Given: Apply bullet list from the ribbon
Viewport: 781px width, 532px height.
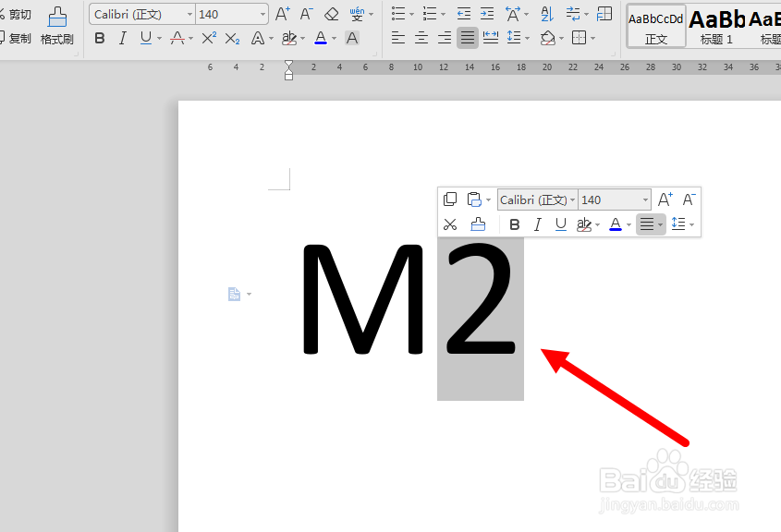Looking at the screenshot, I should click(x=398, y=14).
